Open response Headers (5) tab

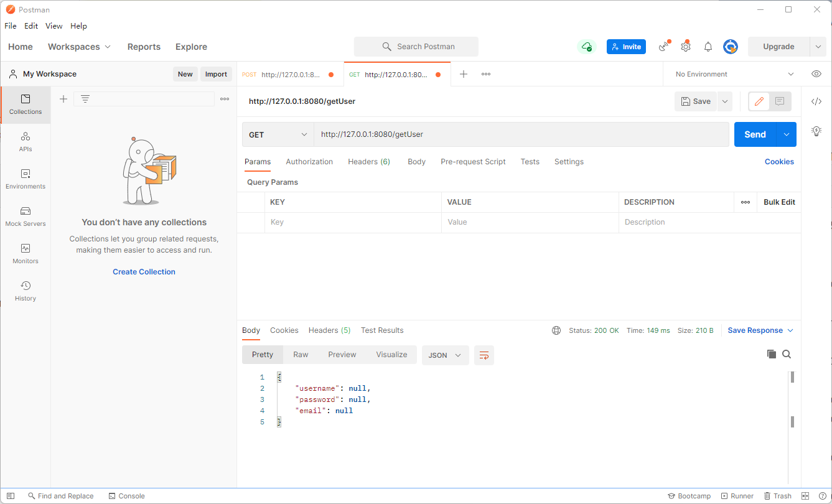pyautogui.click(x=329, y=330)
